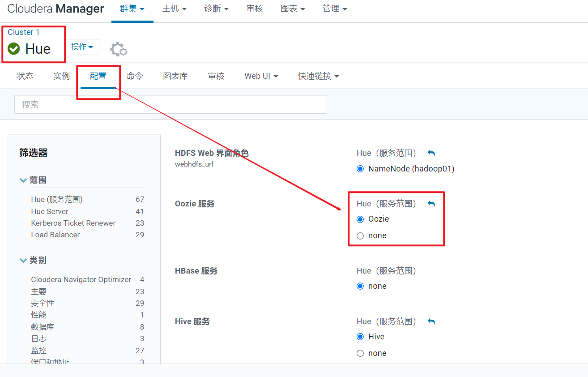Open 审核 in the top navigation bar

coord(255,9)
